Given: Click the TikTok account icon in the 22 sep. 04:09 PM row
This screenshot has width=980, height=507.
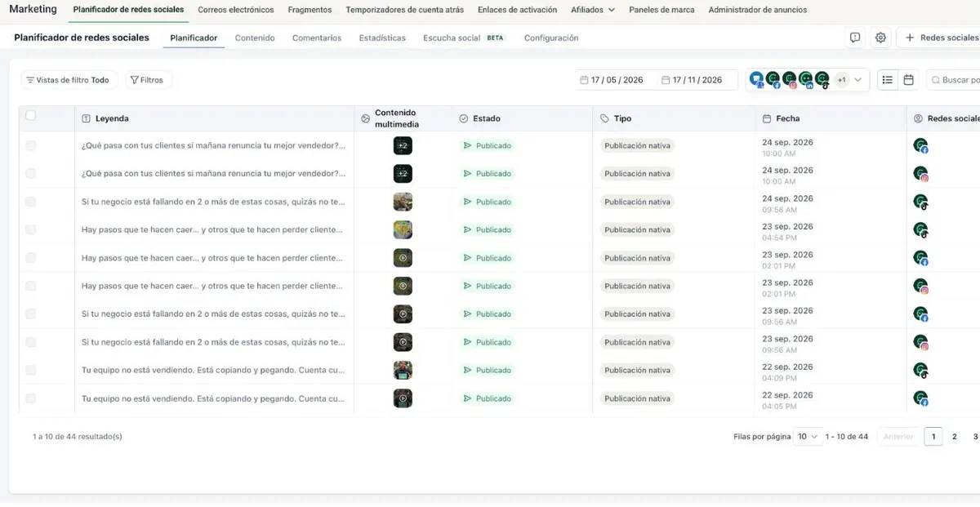Looking at the screenshot, I should [920, 371].
